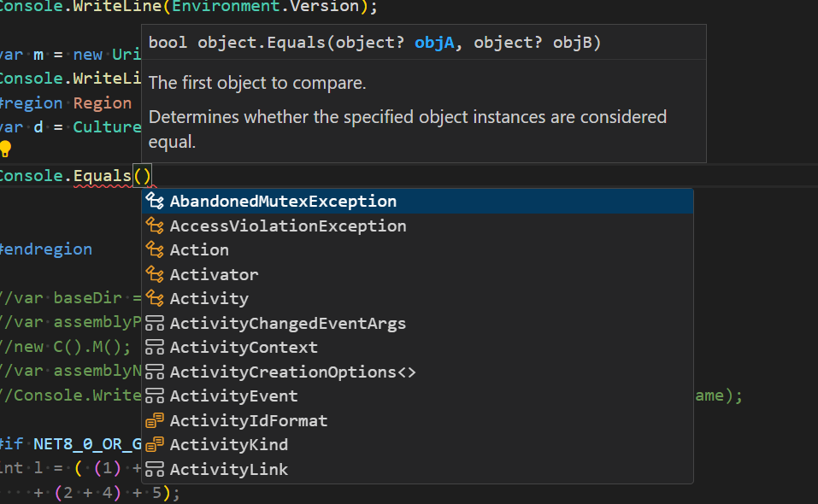This screenshot has width=818, height=504.
Task: Click the #region Region line
Action: 64,103
